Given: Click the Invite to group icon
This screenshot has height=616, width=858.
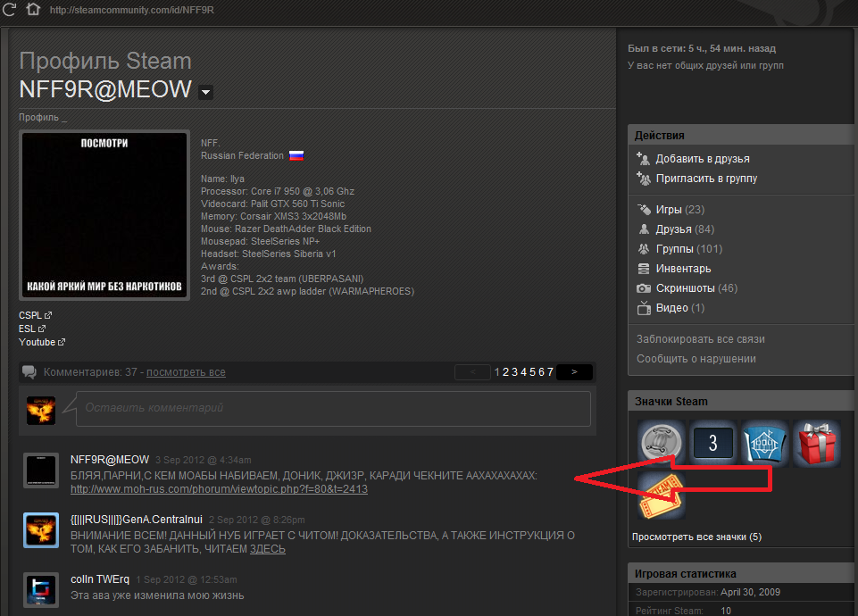Looking at the screenshot, I should (644, 178).
